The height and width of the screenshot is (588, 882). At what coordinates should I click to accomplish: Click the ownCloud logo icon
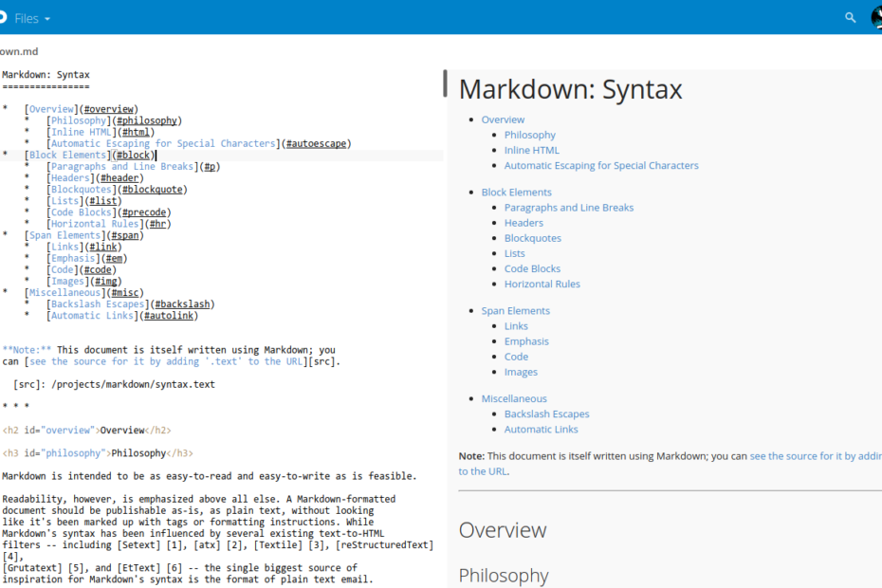point(3,17)
